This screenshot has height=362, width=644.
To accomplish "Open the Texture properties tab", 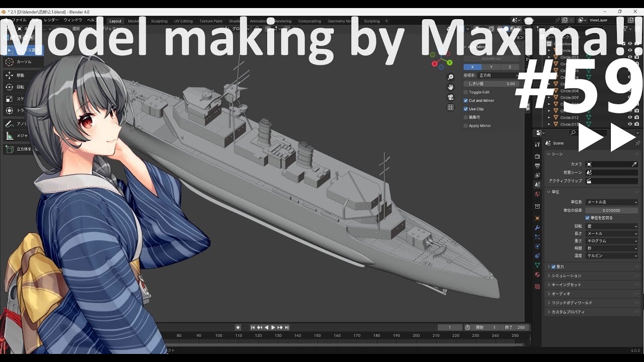I will pyautogui.click(x=537, y=286).
